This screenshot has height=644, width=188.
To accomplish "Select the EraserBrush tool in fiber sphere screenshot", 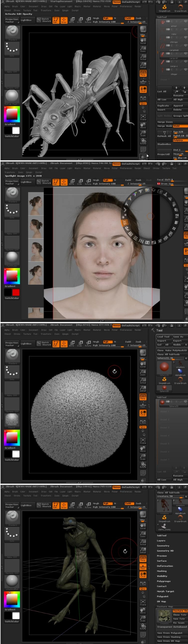I will (x=180, y=380).
